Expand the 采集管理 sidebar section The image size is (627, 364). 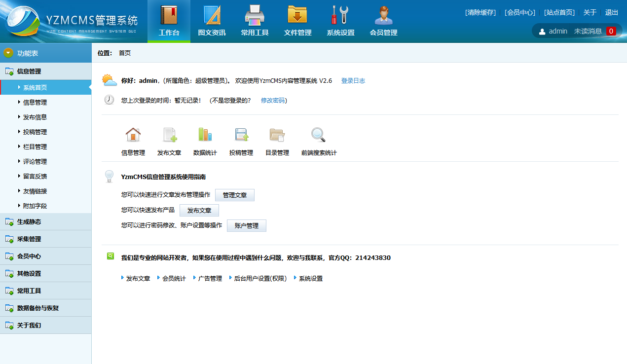click(29, 239)
